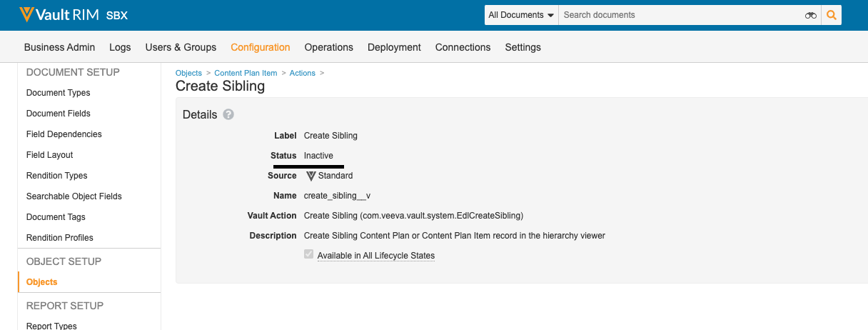This screenshot has height=330, width=868.
Task: Open the Deployment tab
Action: click(394, 47)
